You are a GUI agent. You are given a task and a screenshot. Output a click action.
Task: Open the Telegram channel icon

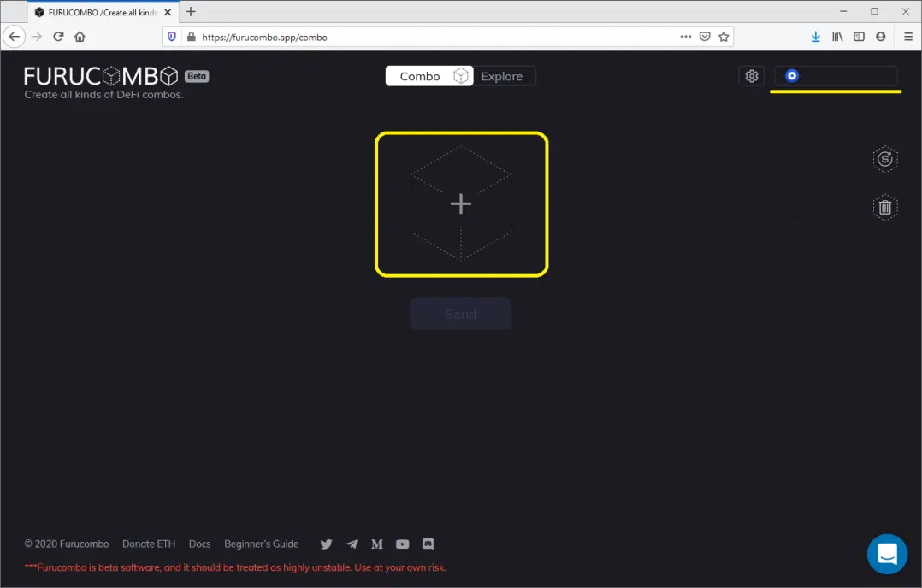point(352,544)
